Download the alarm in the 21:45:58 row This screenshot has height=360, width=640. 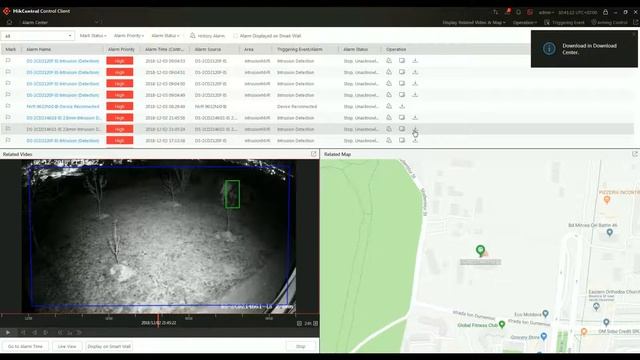[415, 118]
